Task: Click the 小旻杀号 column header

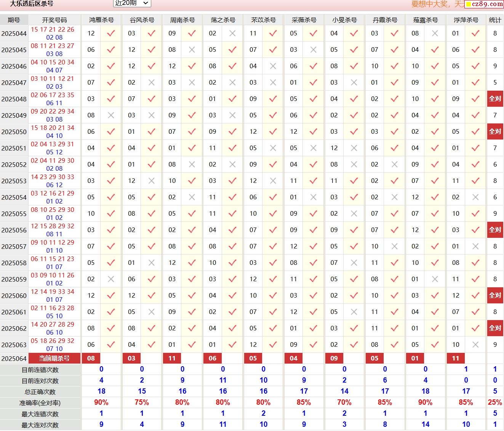Action: point(344,20)
